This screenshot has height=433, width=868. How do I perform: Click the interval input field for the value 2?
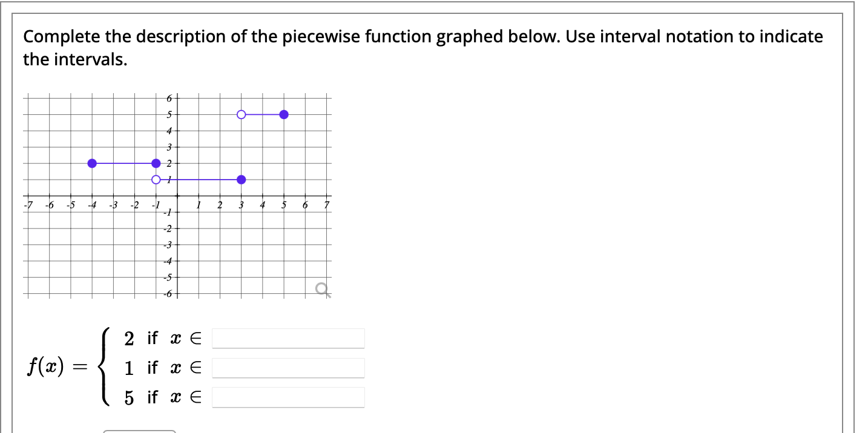[288, 338]
